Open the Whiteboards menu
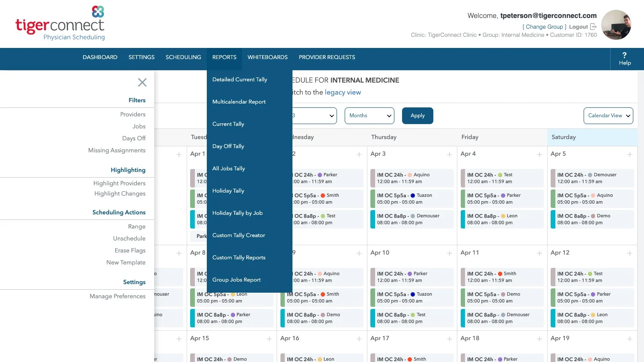The image size is (644, 362). [268, 57]
